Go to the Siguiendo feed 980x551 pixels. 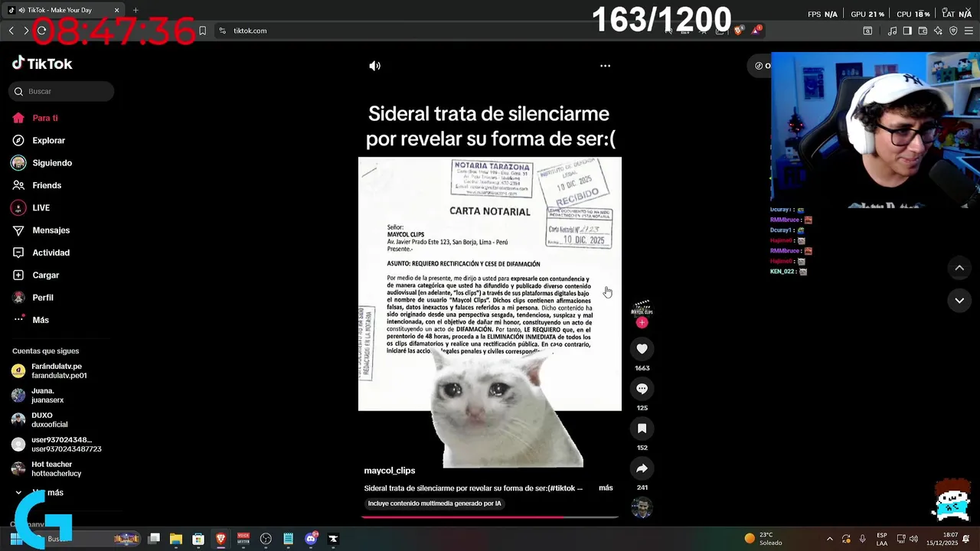pyautogui.click(x=41, y=163)
